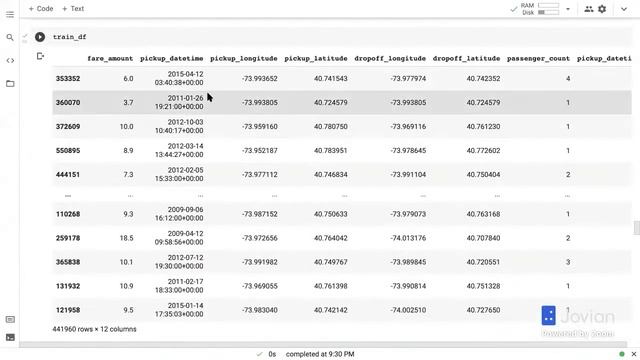
Task: Open the RAM Disk resources dropdown arrow
Action: point(568,9)
